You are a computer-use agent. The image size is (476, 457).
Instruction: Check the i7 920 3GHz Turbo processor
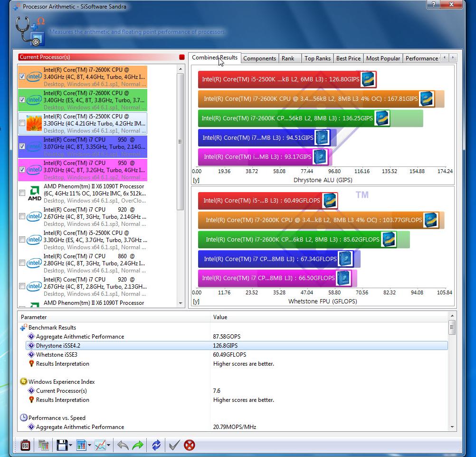(x=22, y=216)
